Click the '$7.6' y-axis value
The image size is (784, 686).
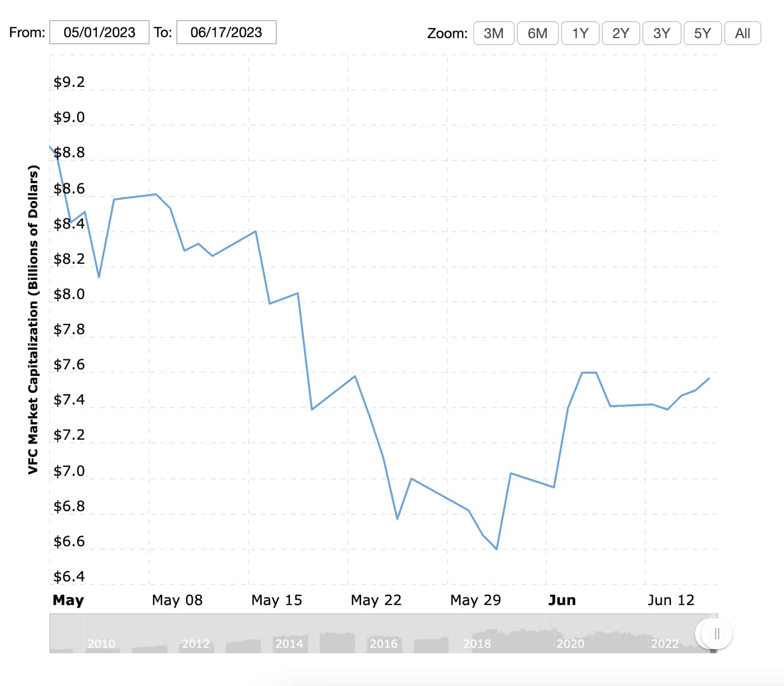click(69, 364)
